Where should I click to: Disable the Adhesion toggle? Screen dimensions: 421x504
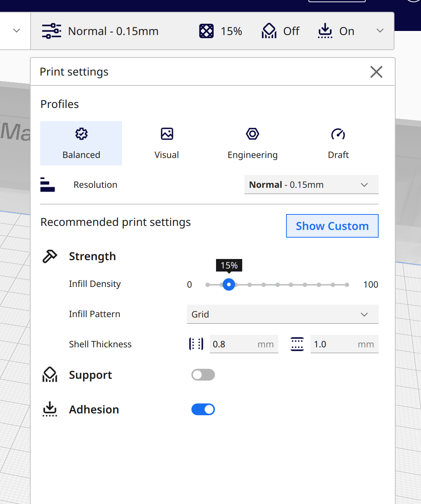point(203,409)
